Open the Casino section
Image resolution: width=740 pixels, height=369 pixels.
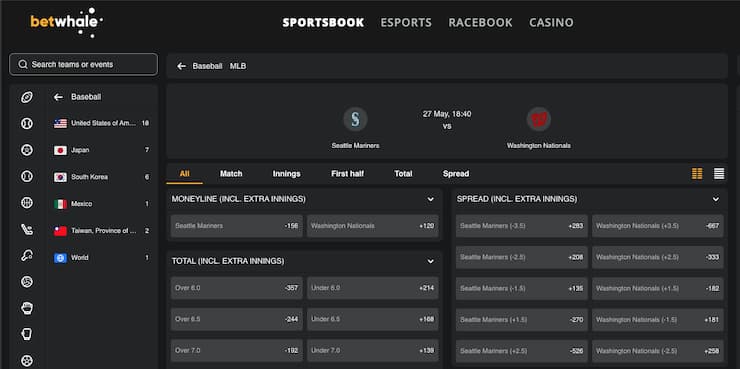pos(551,23)
